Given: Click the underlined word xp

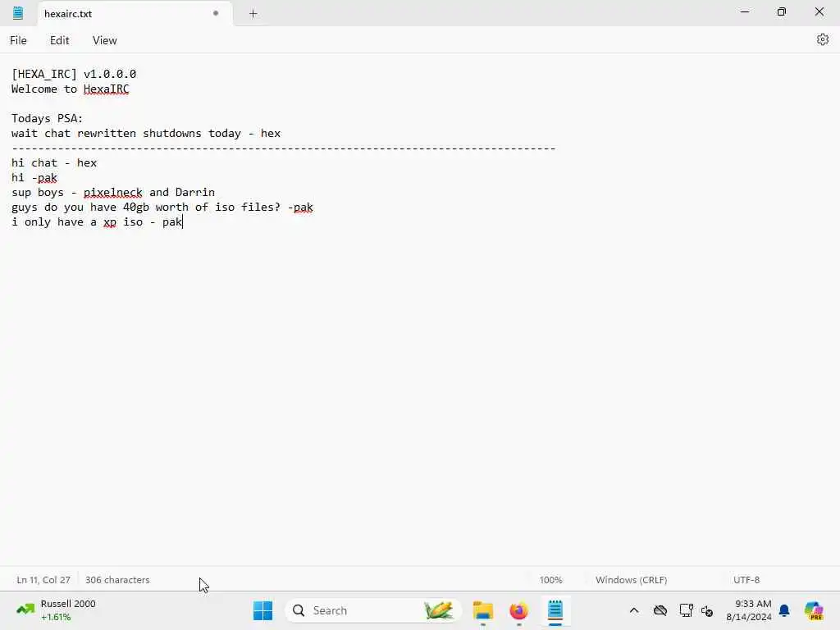Looking at the screenshot, I should tap(110, 221).
